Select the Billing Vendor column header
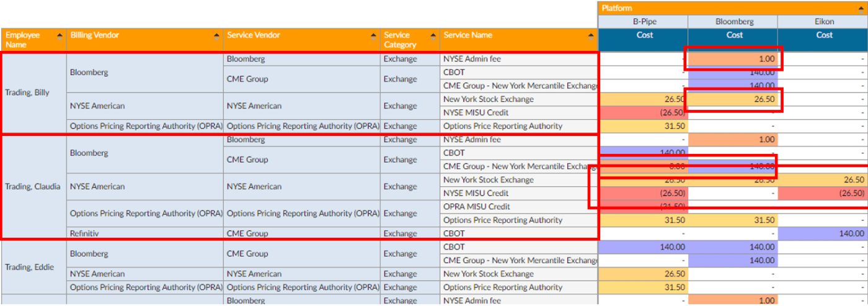This screenshot has height=306, width=868. click(x=145, y=40)
